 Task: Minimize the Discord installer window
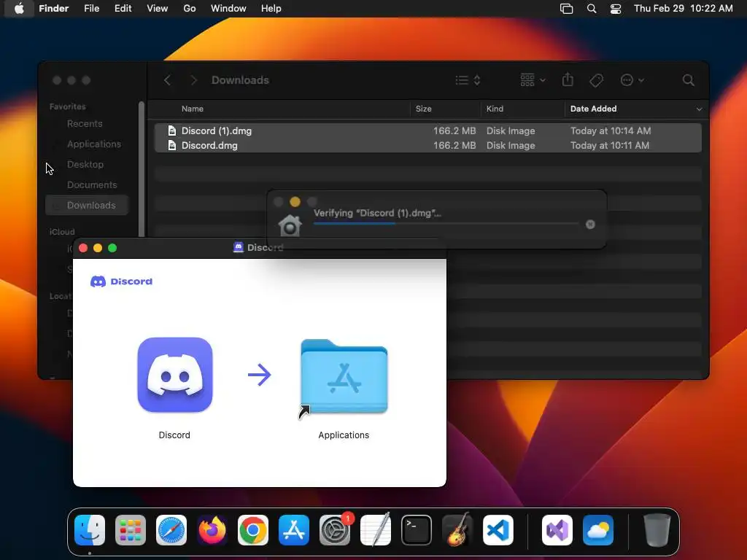(x=98, y=248)
